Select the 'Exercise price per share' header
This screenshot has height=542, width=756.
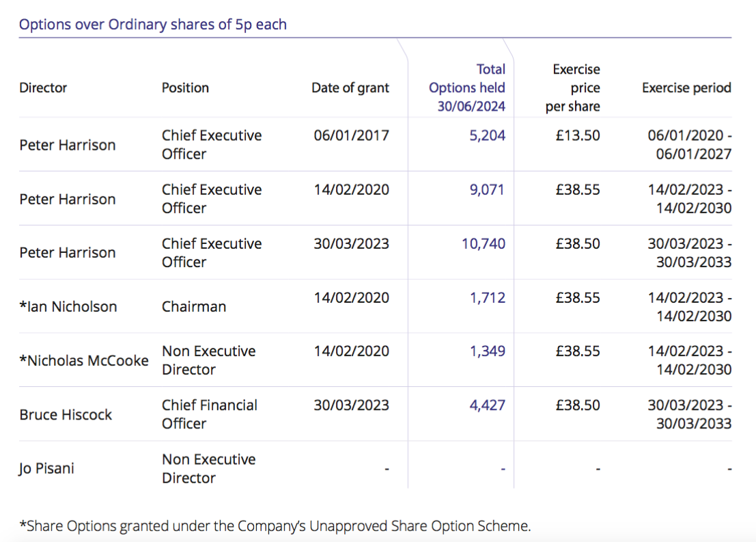tap(573, 87)
